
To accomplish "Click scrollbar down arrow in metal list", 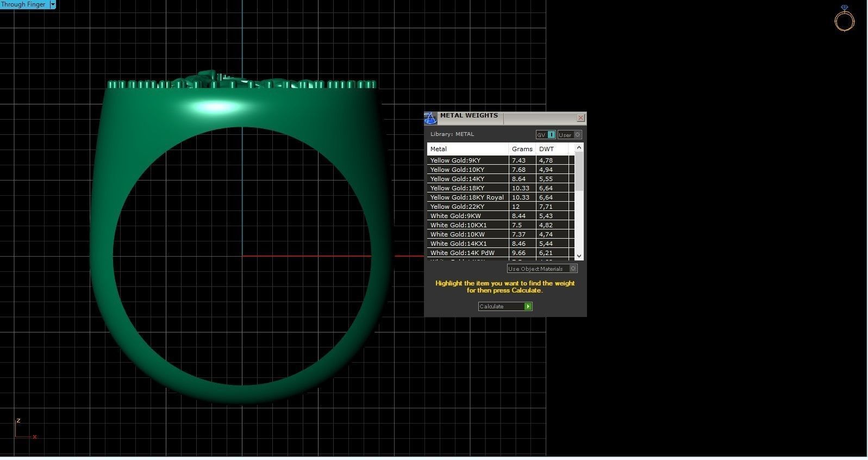I will point(579,256).
